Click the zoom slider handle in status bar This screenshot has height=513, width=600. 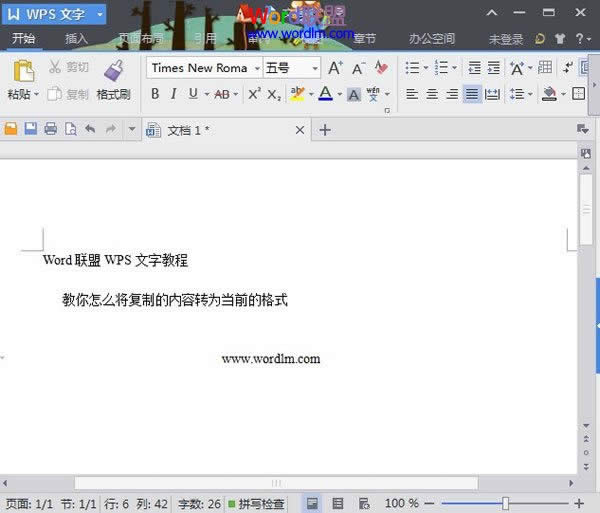(x=506, y=503)
